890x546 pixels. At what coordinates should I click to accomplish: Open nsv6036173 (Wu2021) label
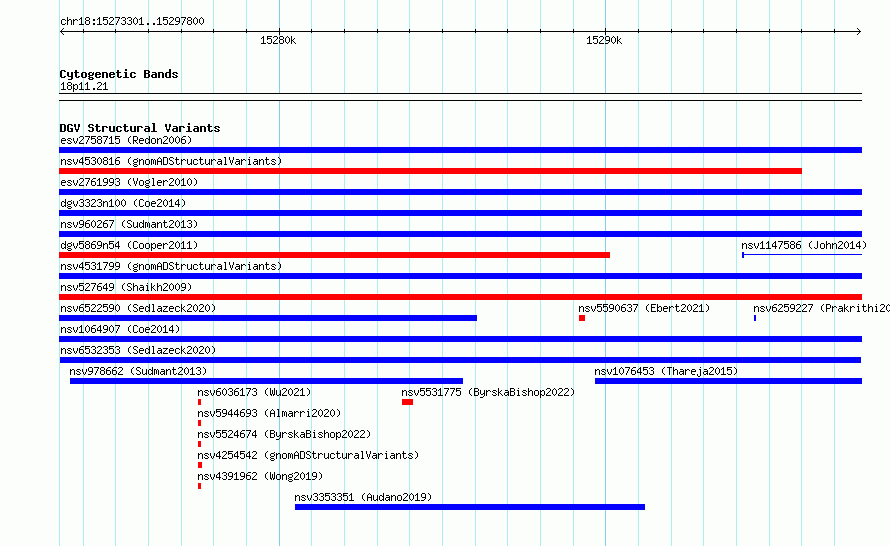click(254, 392)
